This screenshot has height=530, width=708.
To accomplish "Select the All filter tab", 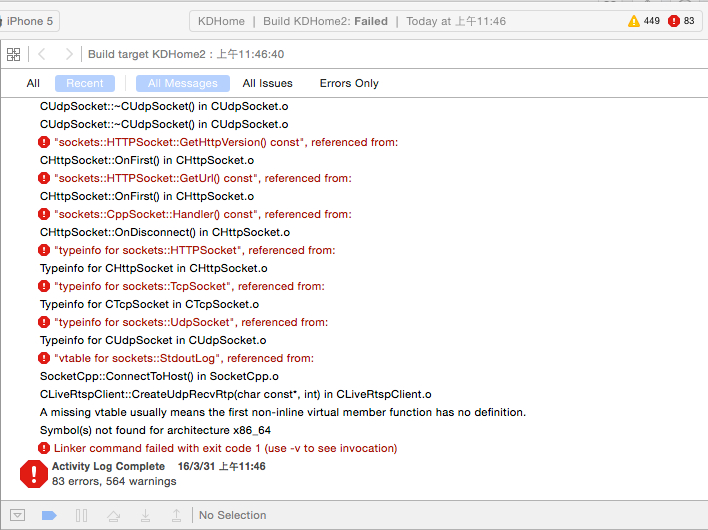I will point(33,84).
